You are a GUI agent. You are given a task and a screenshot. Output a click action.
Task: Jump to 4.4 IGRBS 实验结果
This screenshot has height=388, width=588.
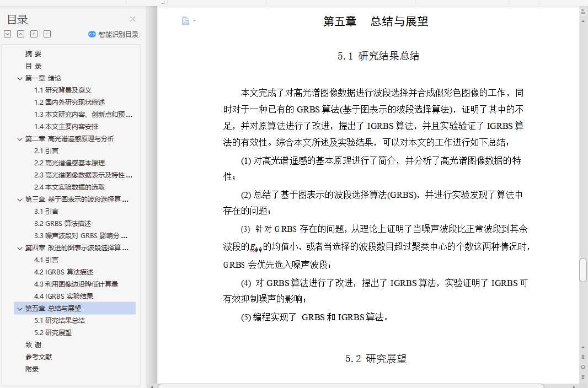[64, 297]
